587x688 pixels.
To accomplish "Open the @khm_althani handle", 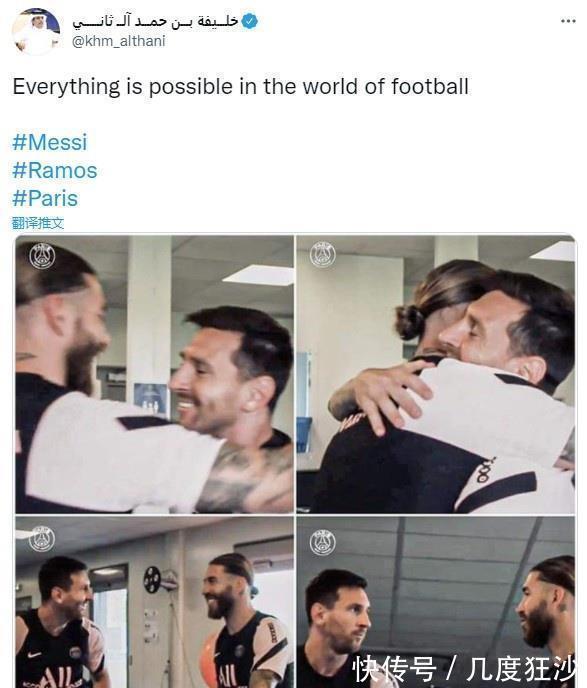I will 119,41.
